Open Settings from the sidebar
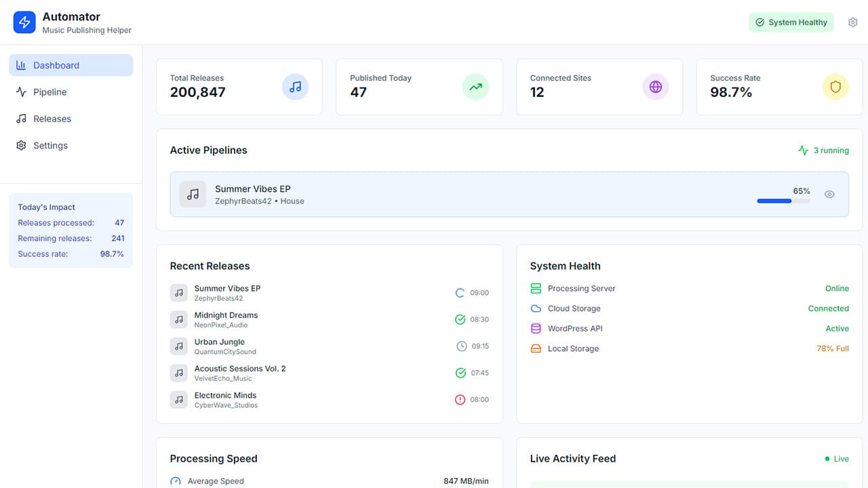 pyautogui.click(x=50, y=145)
